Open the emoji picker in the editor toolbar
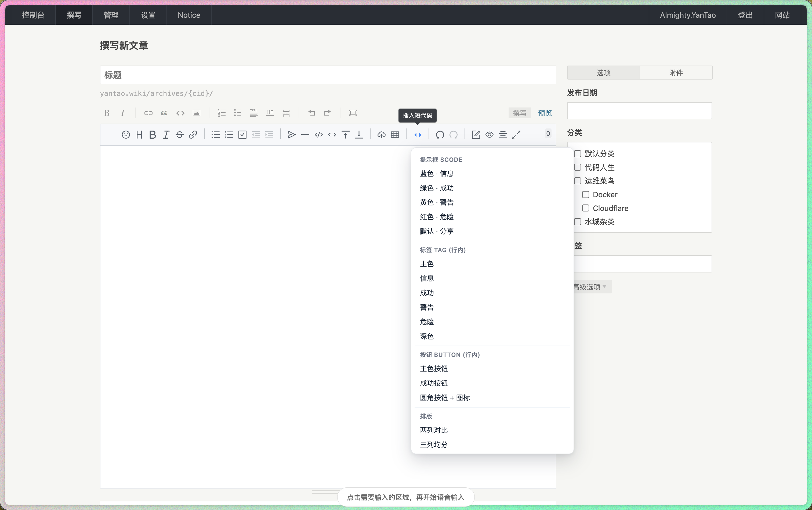The width and height of the screenshot is (812, 510). tap(126, 135)
